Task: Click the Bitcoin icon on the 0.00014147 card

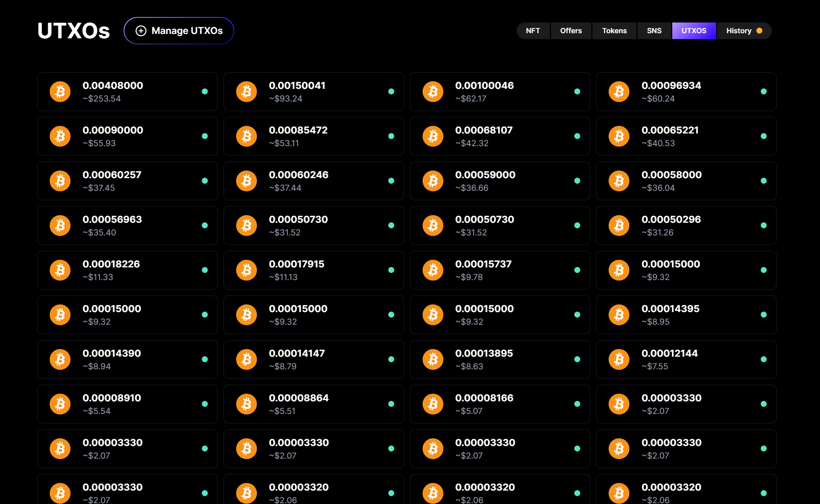Action: [246, 359]
